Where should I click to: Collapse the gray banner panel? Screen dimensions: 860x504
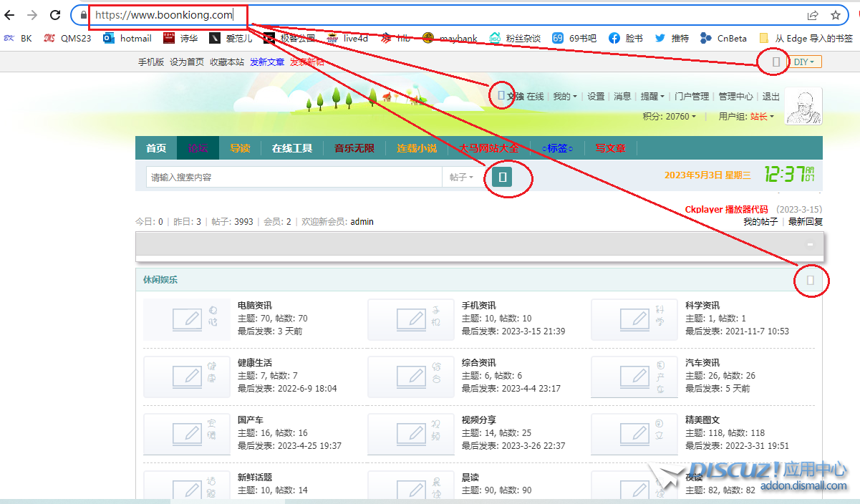point(810,245)
